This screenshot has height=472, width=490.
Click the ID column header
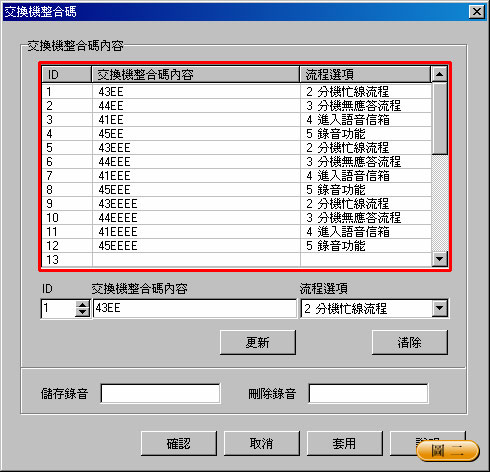[x=67, y=74]
